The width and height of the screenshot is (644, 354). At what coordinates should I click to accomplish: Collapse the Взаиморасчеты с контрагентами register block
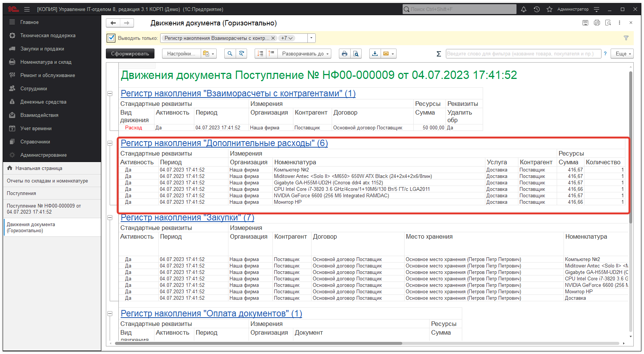click(110, 93)
